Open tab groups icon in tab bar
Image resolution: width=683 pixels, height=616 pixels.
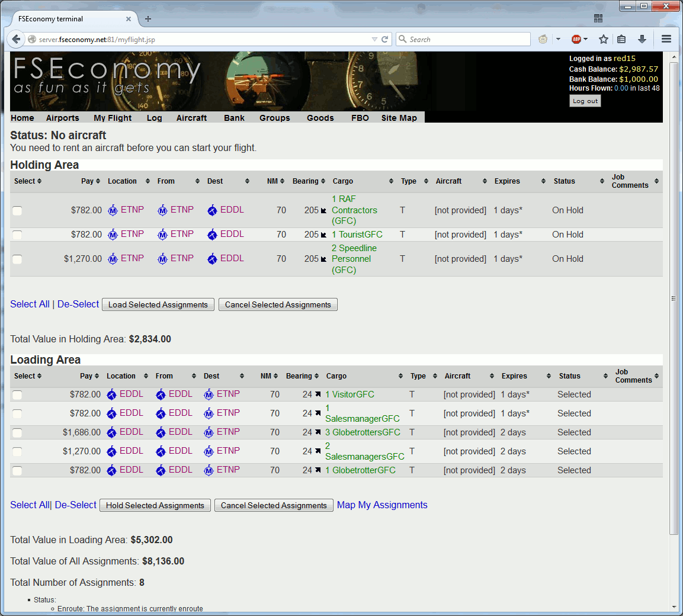point(598,18)
